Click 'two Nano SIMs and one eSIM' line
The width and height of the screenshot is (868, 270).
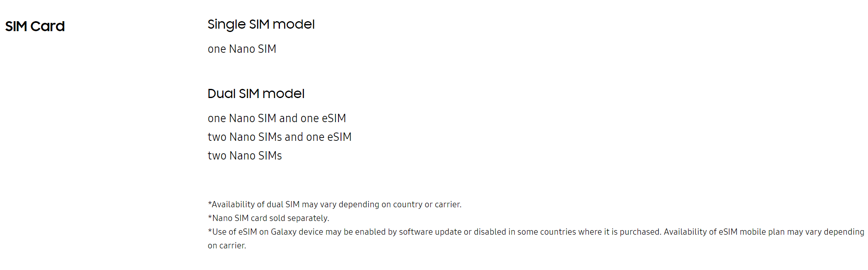[x=280, y=137]
